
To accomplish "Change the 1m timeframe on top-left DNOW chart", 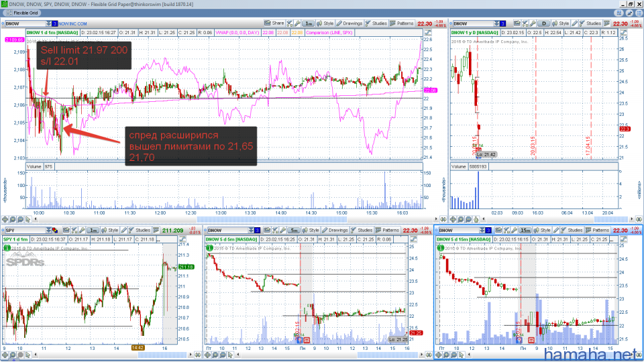I will click(x=309, y=23).
